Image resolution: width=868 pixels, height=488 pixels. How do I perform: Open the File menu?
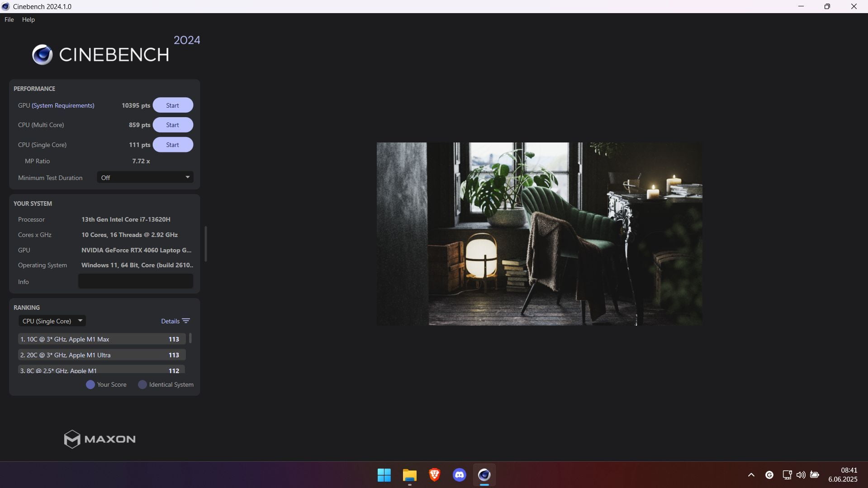(9, 19)
